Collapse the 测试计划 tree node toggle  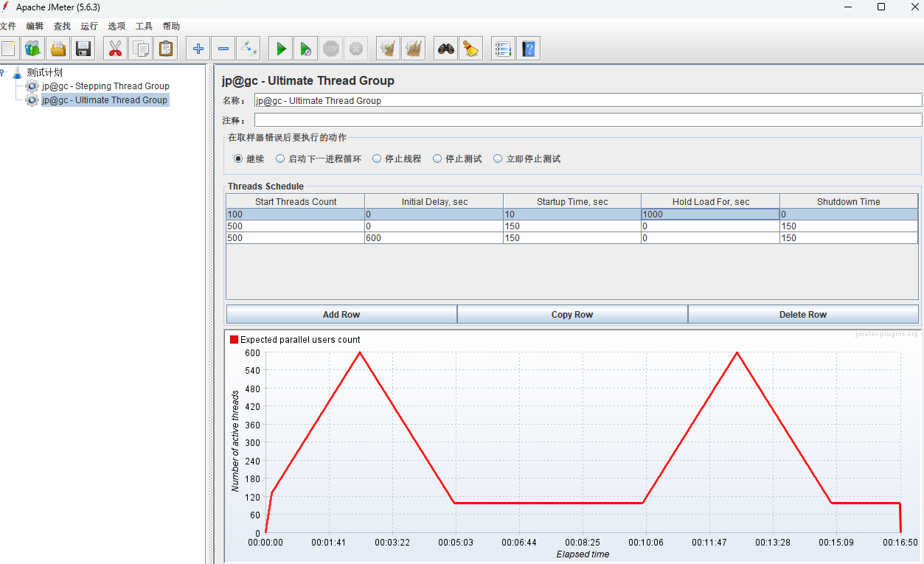tap(3, 72)
